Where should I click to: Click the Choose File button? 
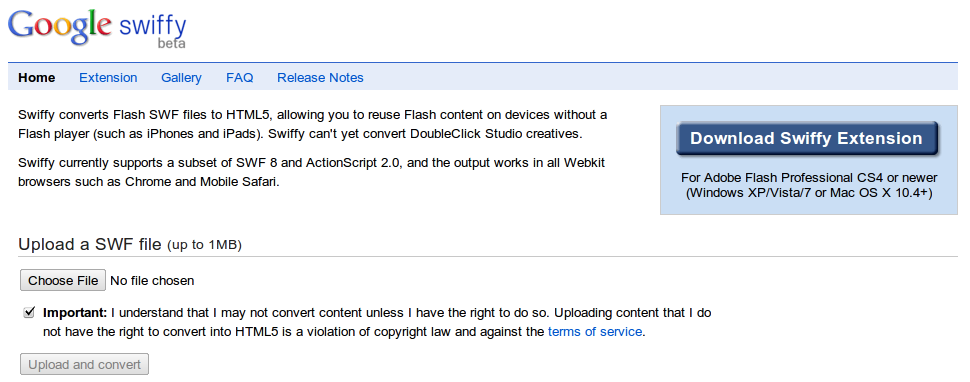tap(63, 280)
